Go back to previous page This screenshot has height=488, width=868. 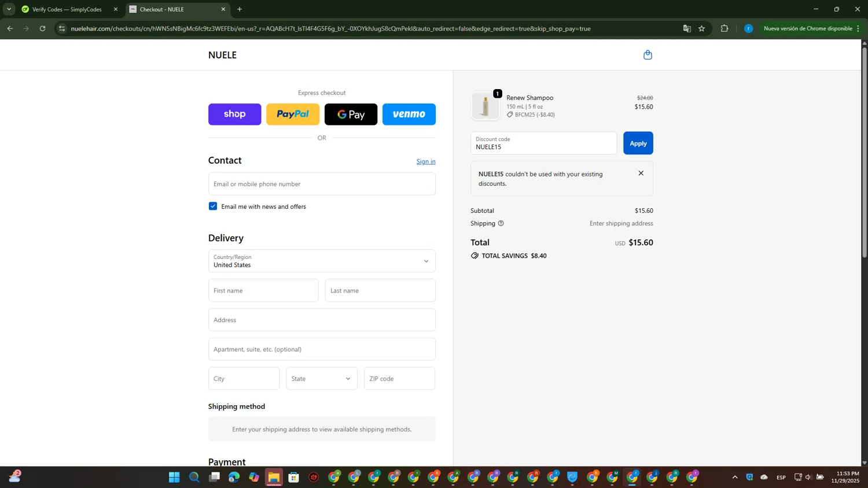click(x=10, y=28)
